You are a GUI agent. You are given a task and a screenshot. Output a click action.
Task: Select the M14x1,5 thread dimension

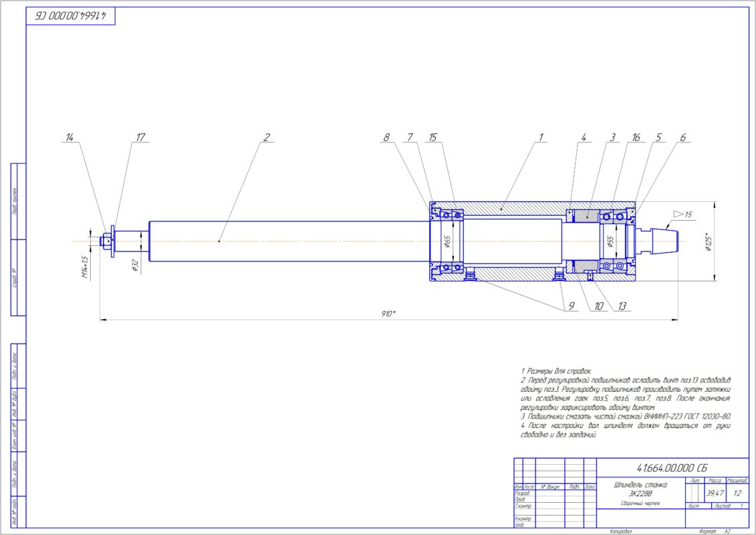(x=86, y=267)
